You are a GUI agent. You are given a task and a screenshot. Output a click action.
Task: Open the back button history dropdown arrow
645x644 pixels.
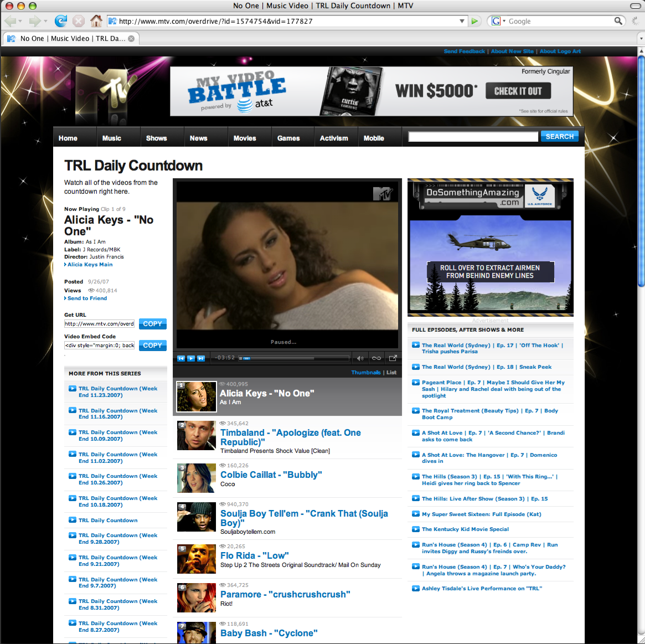[20, 21]
